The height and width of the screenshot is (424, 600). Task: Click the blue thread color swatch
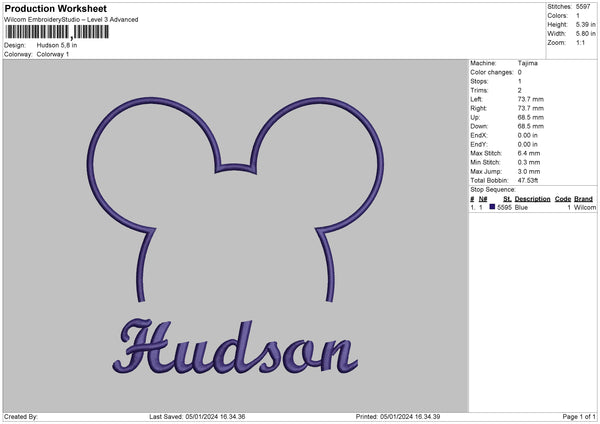(492, 207)
